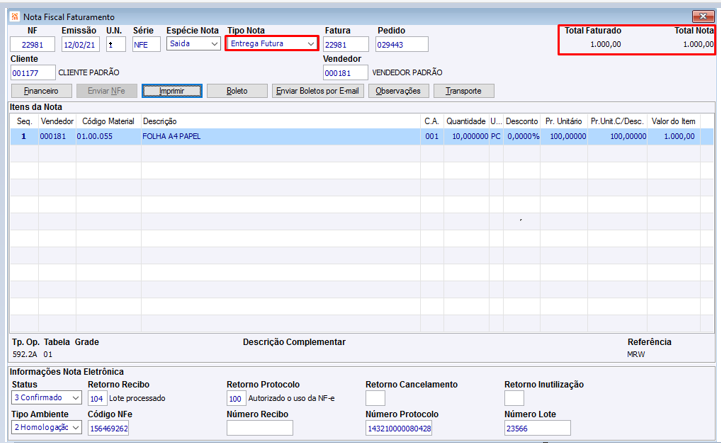The image size is (721, 443).
Task: Click the Descrição column header
Action: point(280,121)
